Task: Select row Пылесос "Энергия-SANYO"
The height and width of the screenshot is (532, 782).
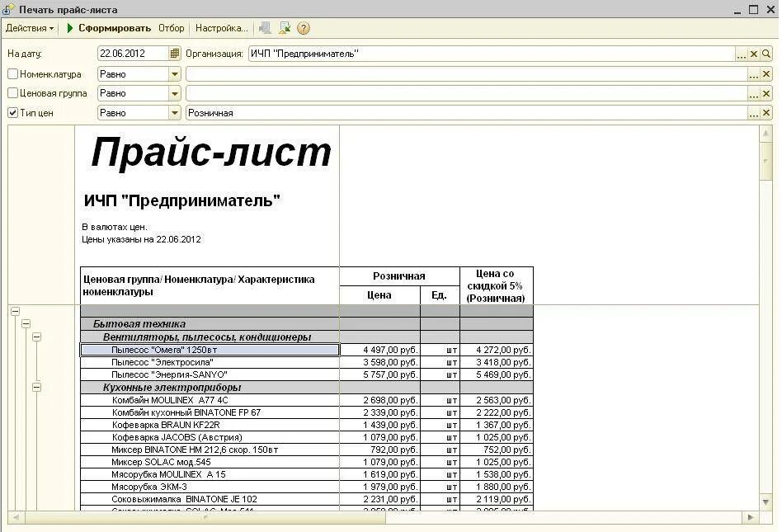Action: pos(210,374)
